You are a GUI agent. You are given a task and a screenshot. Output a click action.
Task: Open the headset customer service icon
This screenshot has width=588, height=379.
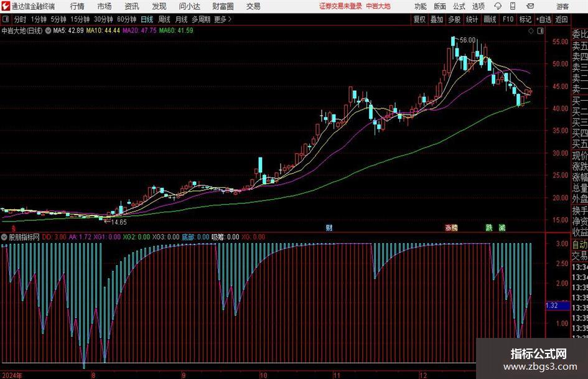498,6
